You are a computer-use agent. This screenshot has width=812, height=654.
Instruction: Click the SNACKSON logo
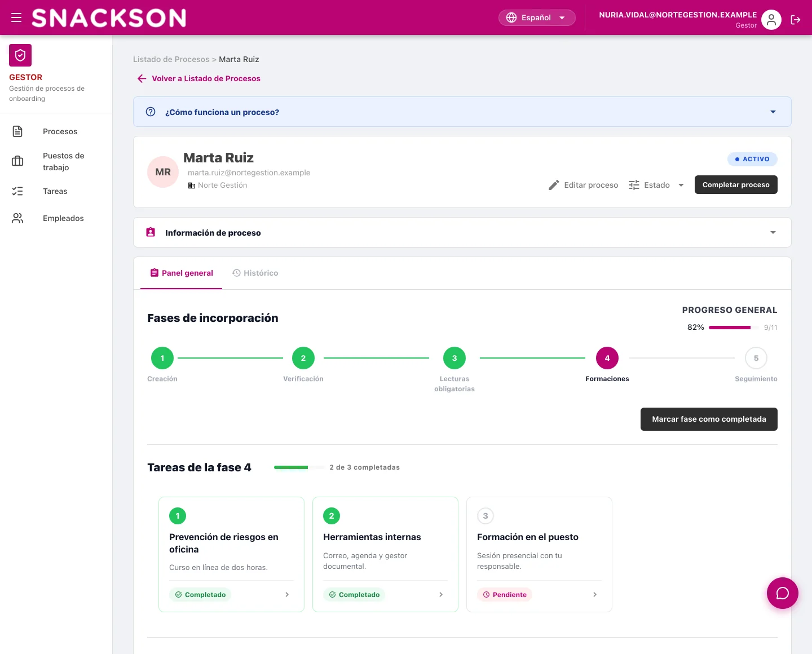[x=109, y=18]
